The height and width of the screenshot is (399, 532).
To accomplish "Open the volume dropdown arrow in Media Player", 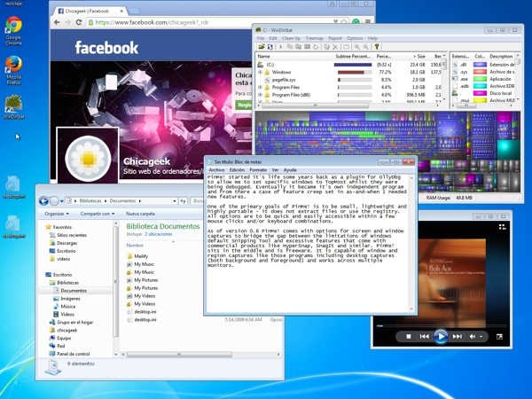I will coord(481,337).
